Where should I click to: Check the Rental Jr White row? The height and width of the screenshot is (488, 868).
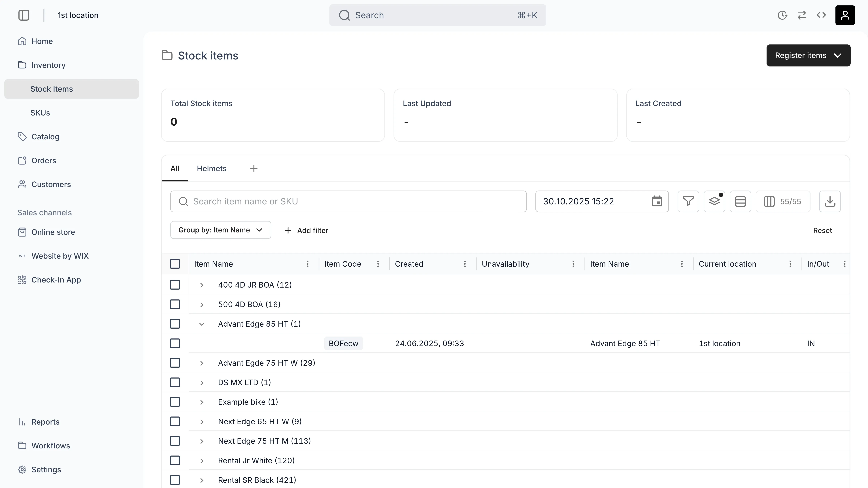pyautogui.click(x=175, y=461)
